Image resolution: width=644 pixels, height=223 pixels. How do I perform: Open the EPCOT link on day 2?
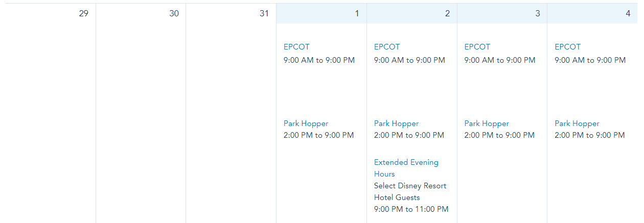(x=387, y=47)
